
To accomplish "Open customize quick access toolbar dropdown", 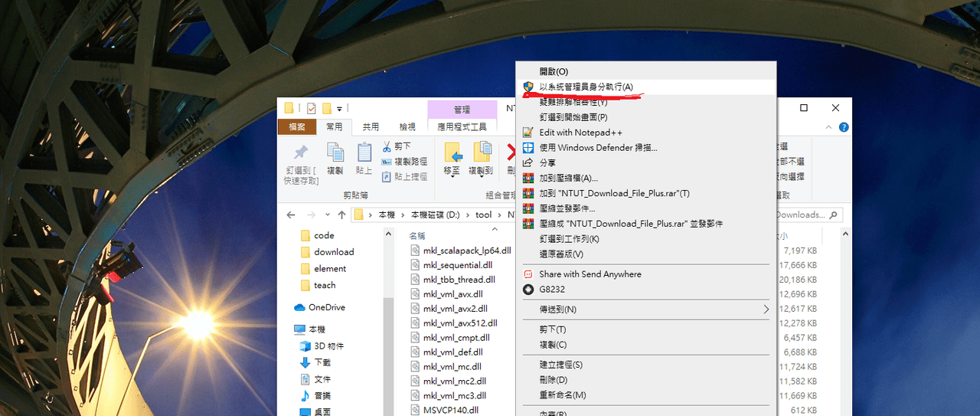I will click(x=339, y=109).
